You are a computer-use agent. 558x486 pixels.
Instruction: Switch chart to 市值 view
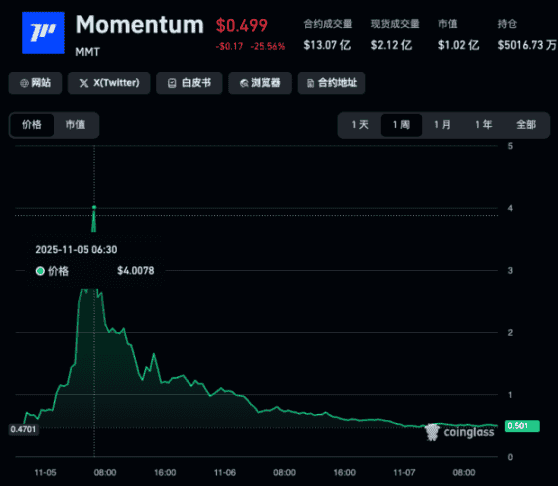(75, 125)
